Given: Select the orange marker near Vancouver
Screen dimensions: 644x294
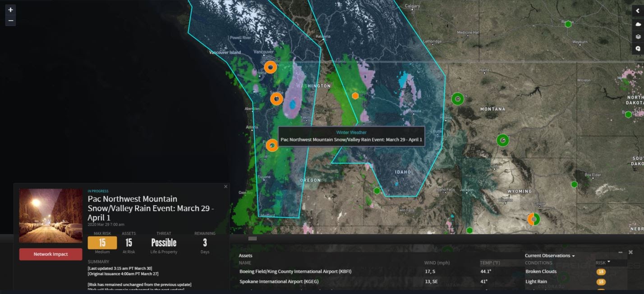Looking at the screenshot, I should pyautogui.click(x=270, y=68).
